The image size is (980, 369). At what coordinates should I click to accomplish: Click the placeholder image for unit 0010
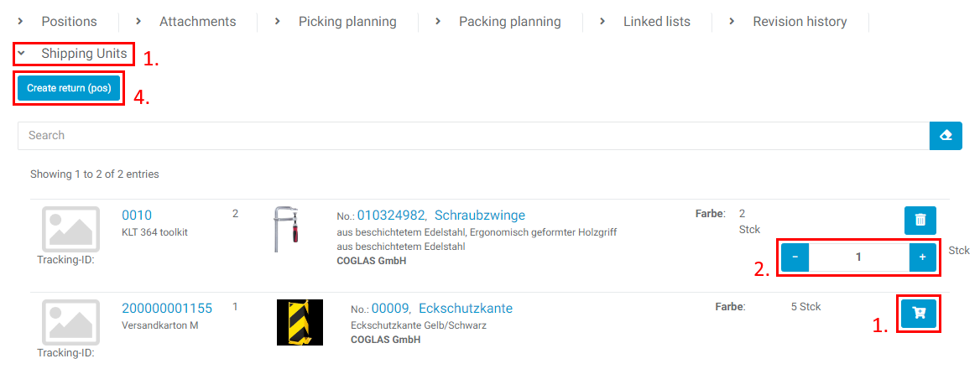pyautogui.click(x=70, y=229)
